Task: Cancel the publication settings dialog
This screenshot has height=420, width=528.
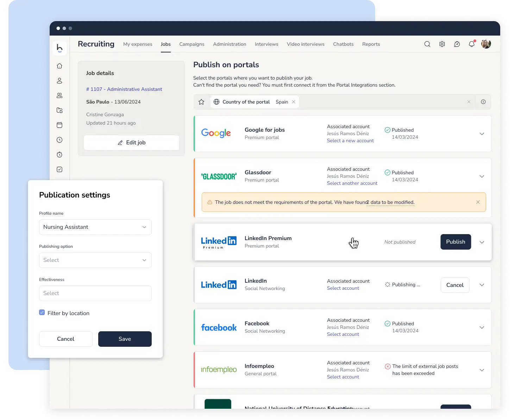Action: pyautogui.click(x=66, y=339)
